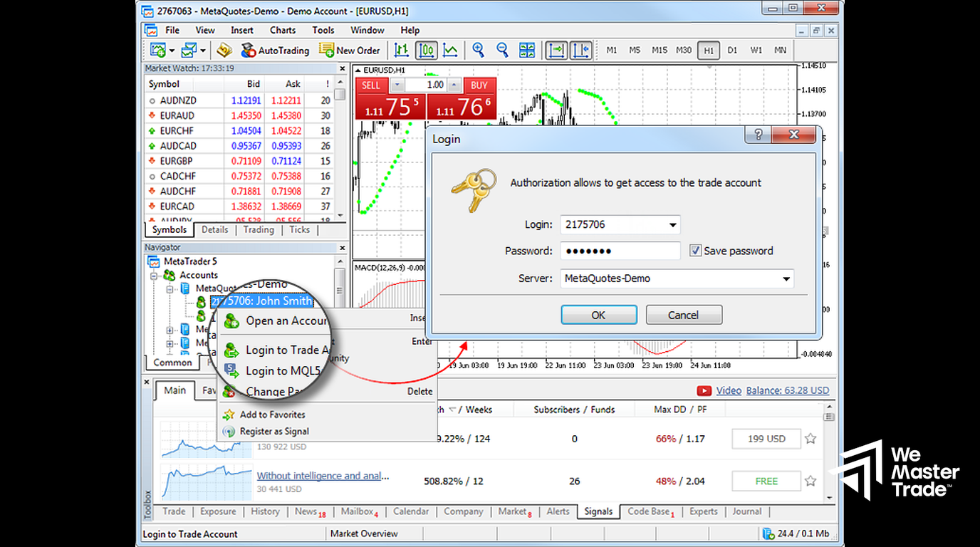
Task: Toggle chart shift icon
Action: pyautogui.click(x=581, y=51)
